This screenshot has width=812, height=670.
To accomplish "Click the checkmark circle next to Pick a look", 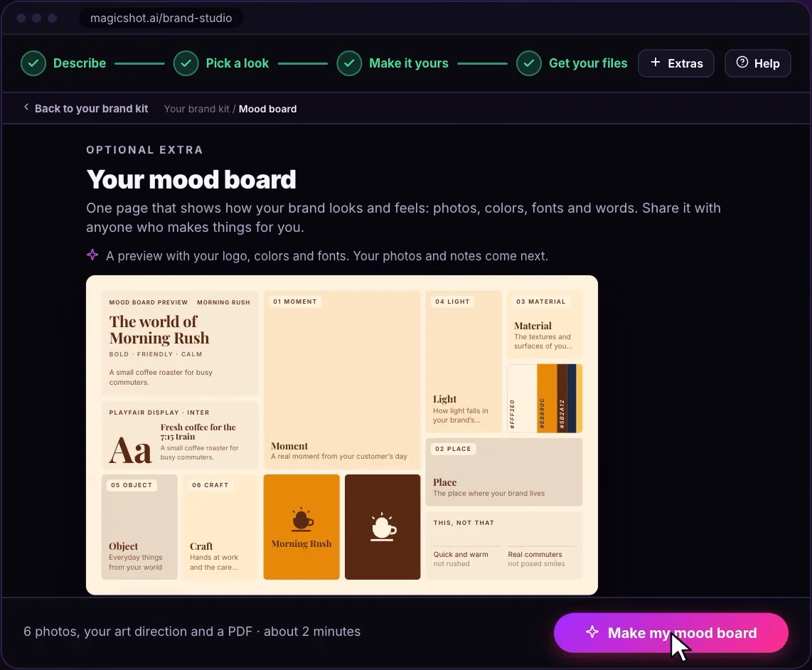I will [186, 63].
